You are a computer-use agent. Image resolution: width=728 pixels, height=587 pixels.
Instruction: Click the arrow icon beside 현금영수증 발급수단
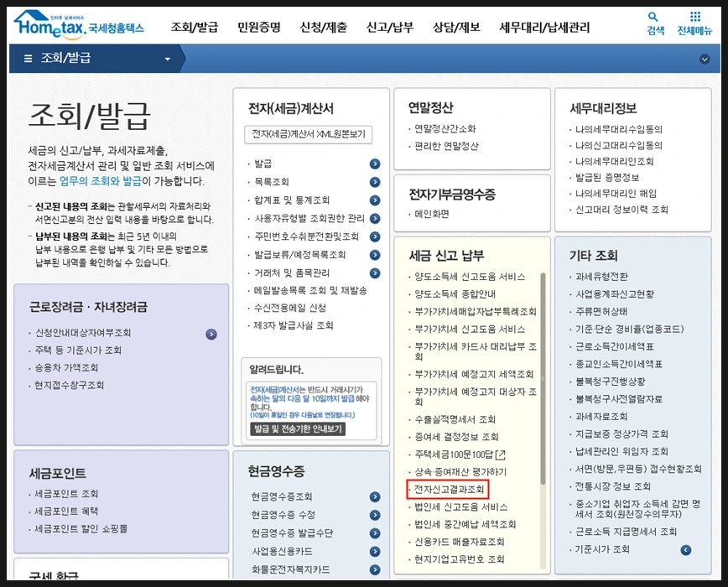pos(375,532)
